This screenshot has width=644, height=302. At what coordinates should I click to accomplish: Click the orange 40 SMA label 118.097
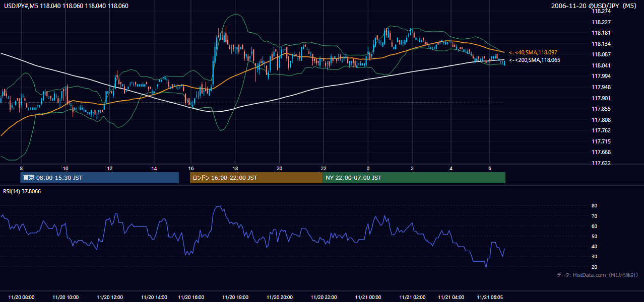pos(533,52)
